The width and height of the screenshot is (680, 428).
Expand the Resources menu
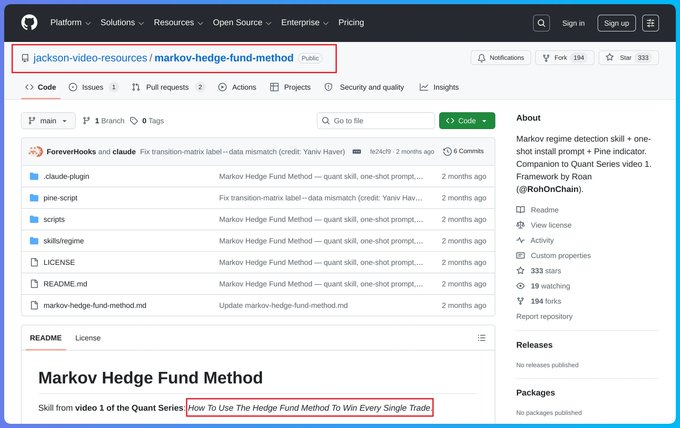pyautogui.click(x=178, y=23)
